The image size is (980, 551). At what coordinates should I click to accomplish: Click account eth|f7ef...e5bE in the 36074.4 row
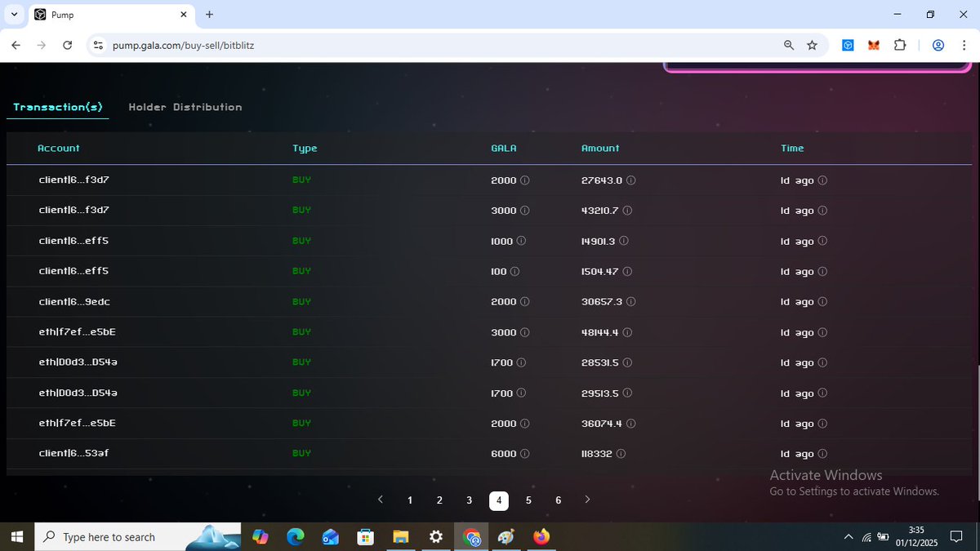click(x=78, y=423)
